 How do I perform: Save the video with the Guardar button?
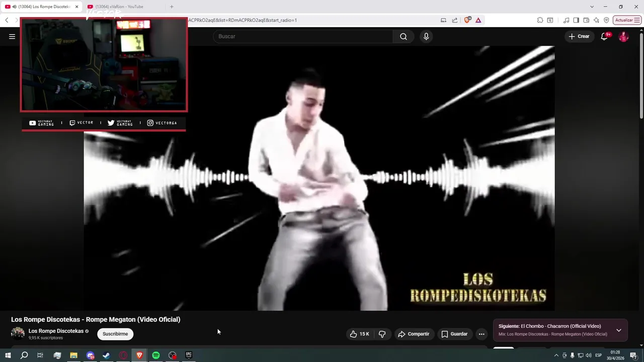(x=454, y=334)
